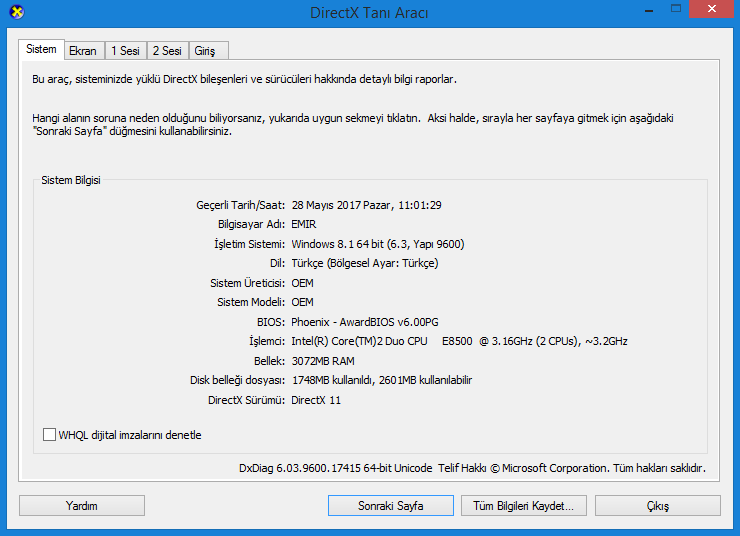The width and height of the screenshot is (740, 536).
Task: Click the Bilgisayar Adı label
Action: point(252,225)
